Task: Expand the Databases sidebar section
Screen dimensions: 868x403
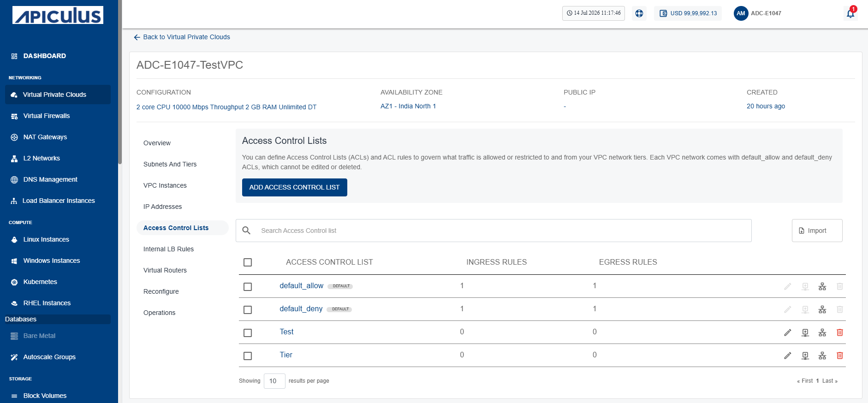Action: [x=57, y=319]
